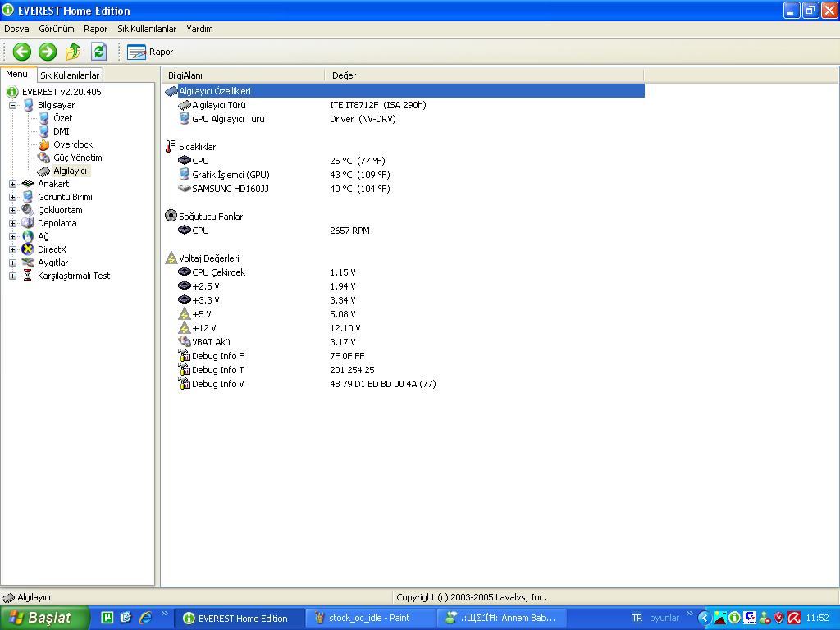Screen dimensions: 840x630
Task: Open the Yardım menu
Action: pos(199,29)
